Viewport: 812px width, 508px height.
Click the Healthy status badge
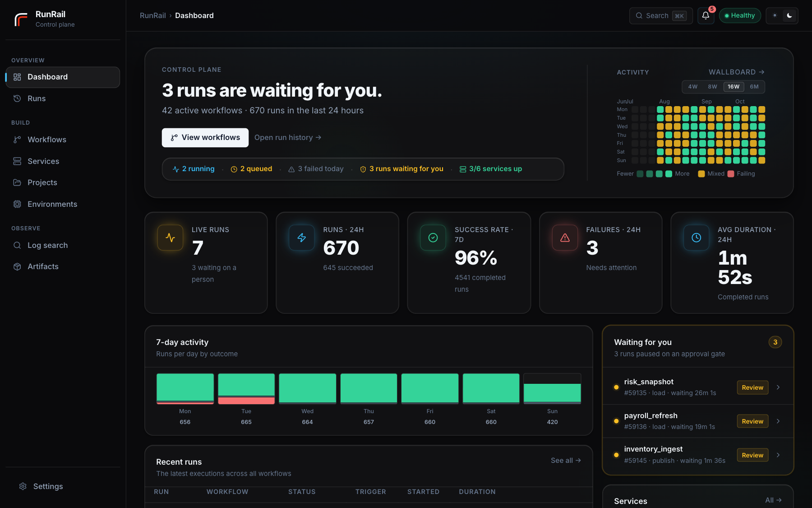click(x=740, y=16)
